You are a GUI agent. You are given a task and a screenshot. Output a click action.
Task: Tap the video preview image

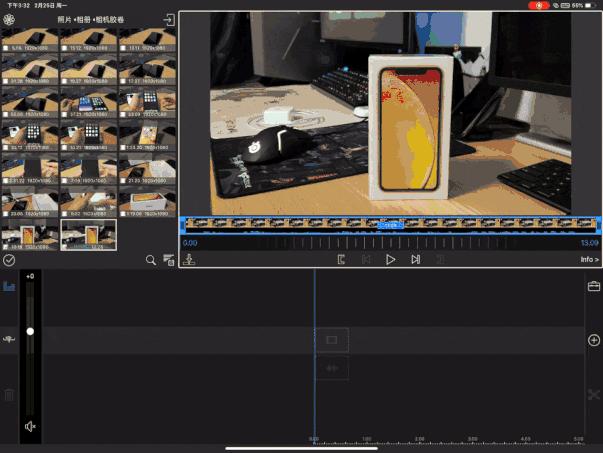(391, 113)
